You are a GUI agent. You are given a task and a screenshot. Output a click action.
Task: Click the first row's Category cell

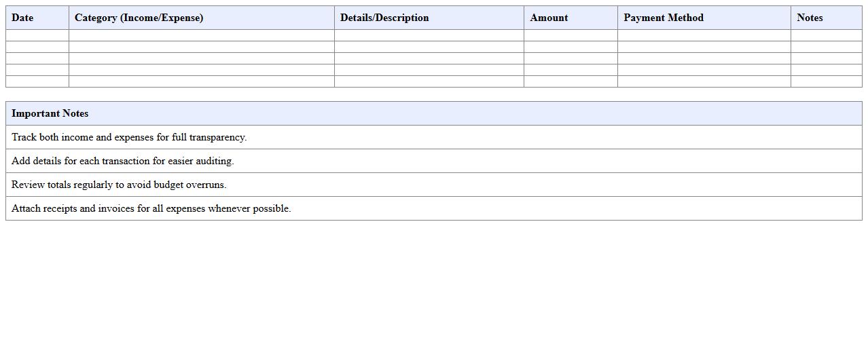(201, 35)
